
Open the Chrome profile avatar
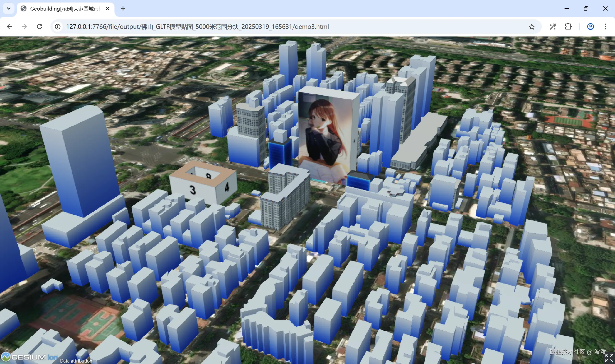pos(590,26)
